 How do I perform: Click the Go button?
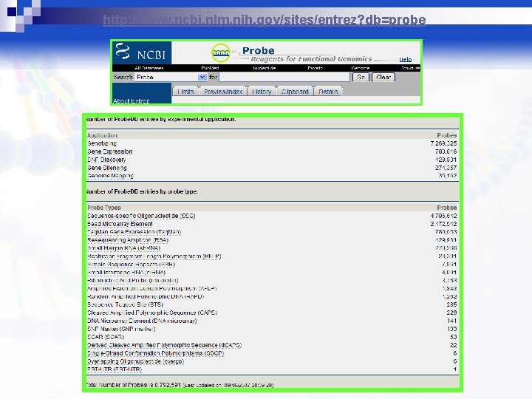point(361,77)
